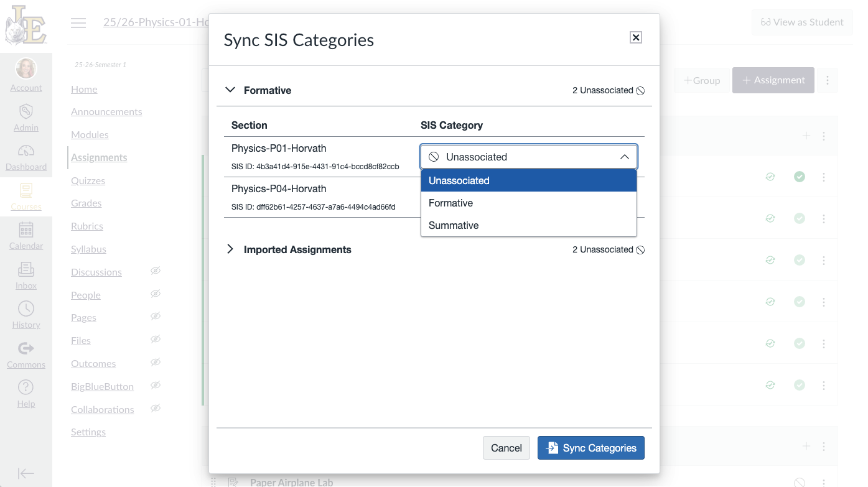Open the Syllabus course link
This screenshot has height=487, width=868.
(88, 249)
